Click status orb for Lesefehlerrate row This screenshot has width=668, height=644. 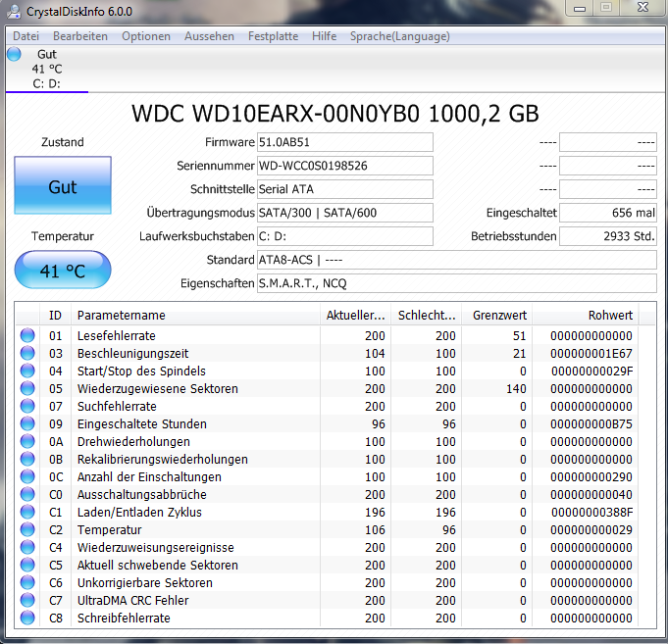pyautogui.click(x=27, y=335)
